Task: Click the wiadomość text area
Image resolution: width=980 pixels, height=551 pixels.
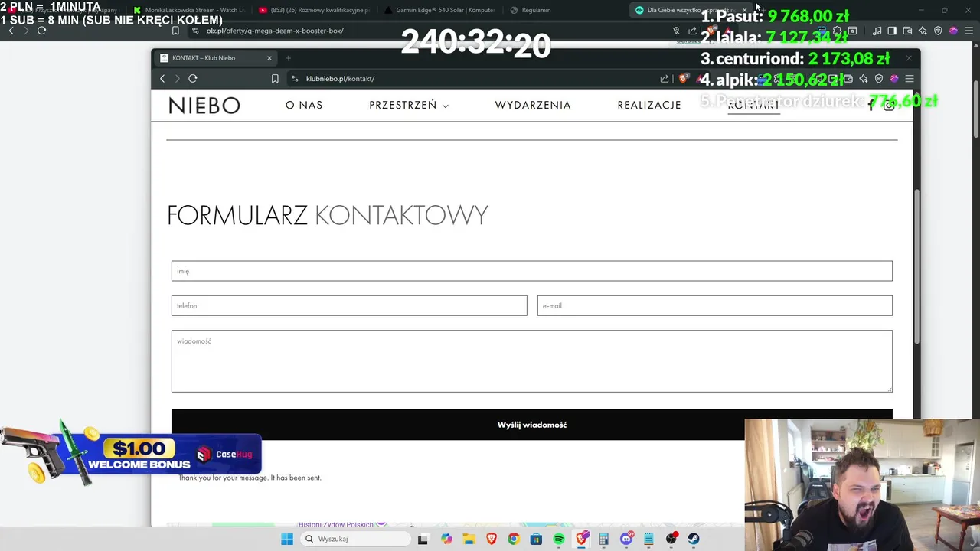Action: coord(531,361)
